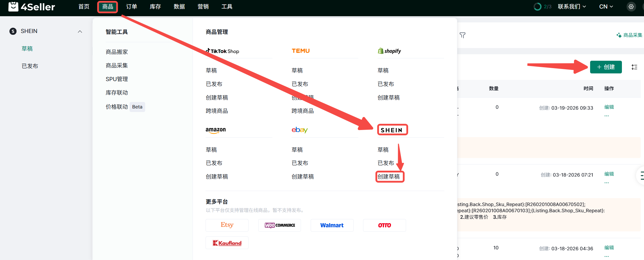Select the Kaufland platform logo

coord(227,243)
